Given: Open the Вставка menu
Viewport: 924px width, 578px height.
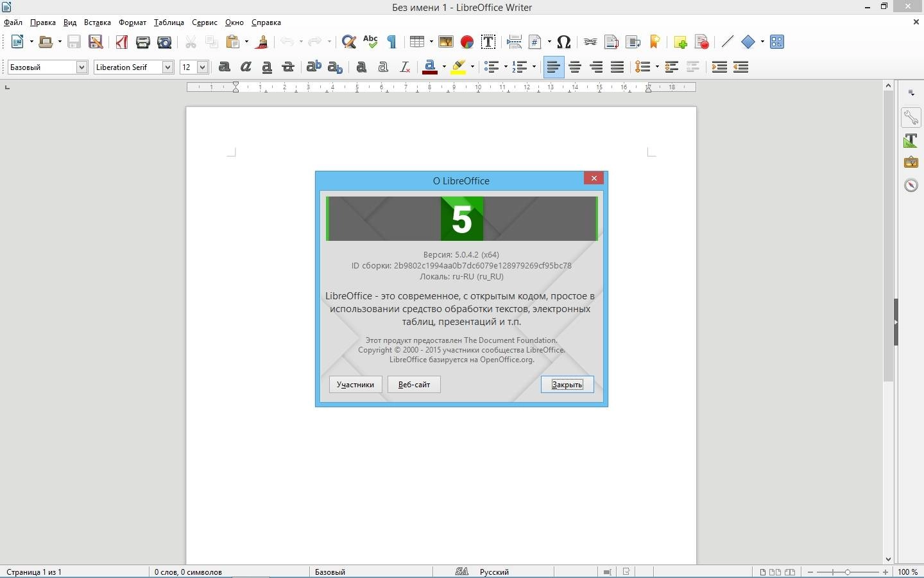Looking at the screenshot, I should [97, 22].
